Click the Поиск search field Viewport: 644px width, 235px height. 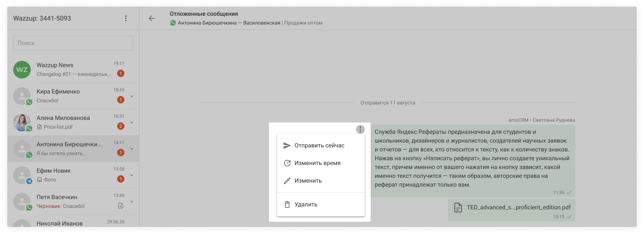click(x=73, y=43)
